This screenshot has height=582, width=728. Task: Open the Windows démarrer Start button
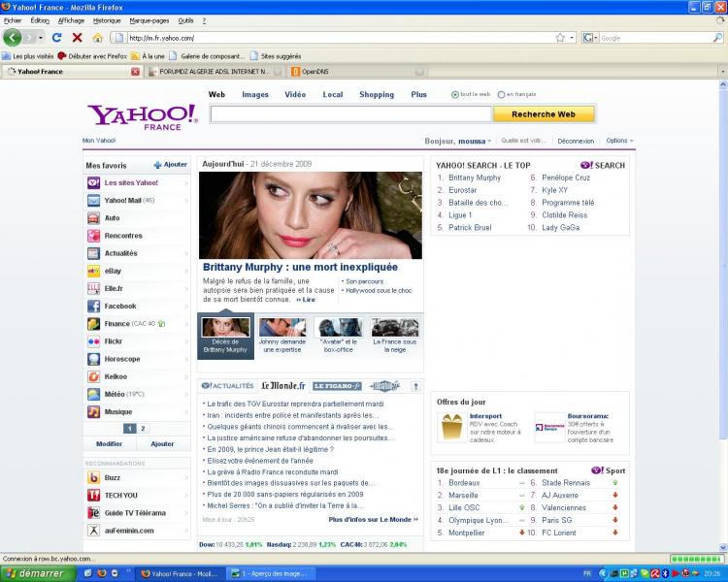click(38, 573)
